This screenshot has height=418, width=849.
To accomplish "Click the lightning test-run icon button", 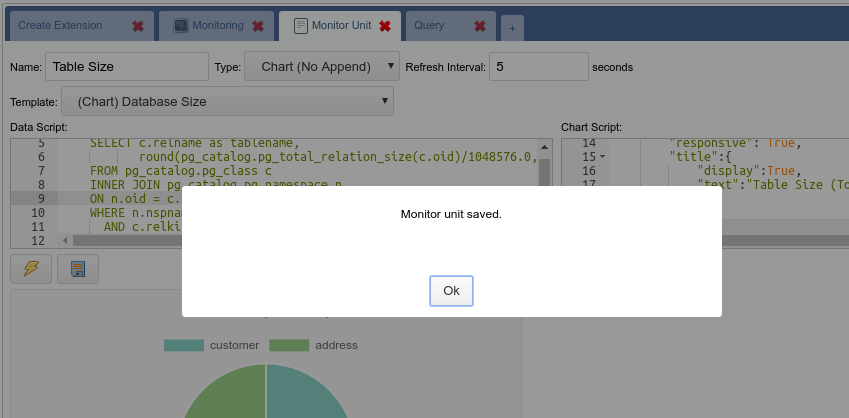I will pos(31,269).
